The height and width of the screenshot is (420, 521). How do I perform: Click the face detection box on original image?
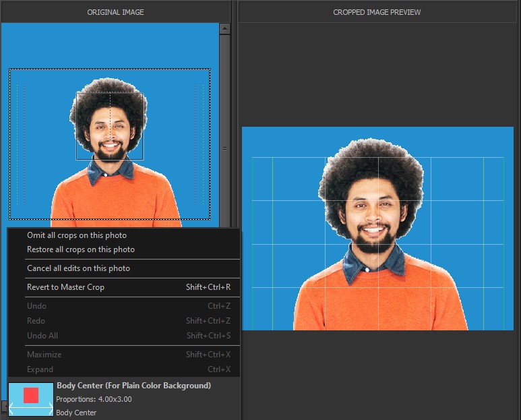tap(110, 126)
